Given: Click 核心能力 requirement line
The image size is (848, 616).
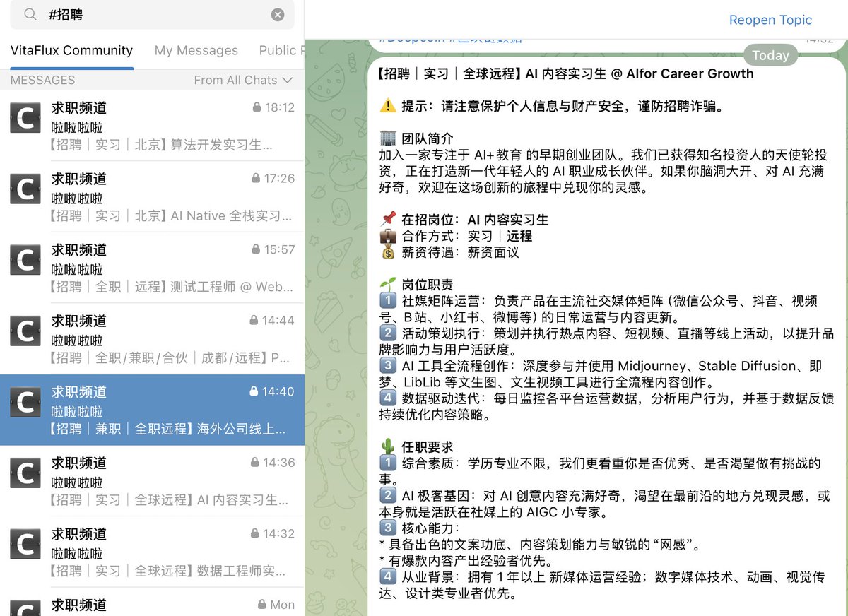Looking at the screenshot, I should pyautogui.click(x=419, y=528).
